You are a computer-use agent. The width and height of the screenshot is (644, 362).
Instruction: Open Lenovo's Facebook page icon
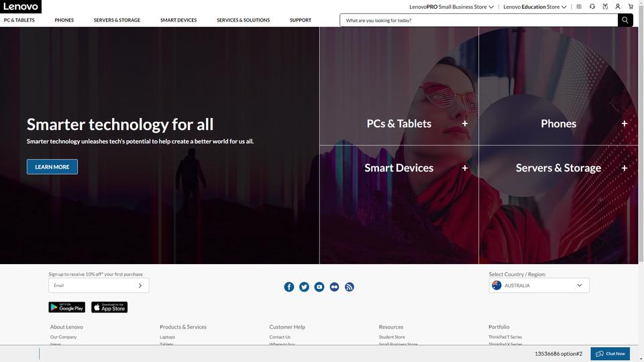pos(289,287)
